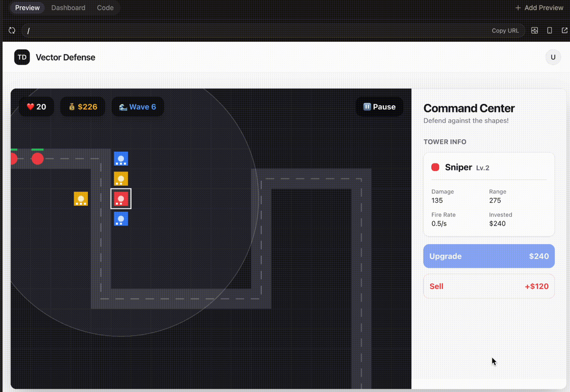The image size is (570, 392).
Task: Switch to the Code tab
Action: 105,8
